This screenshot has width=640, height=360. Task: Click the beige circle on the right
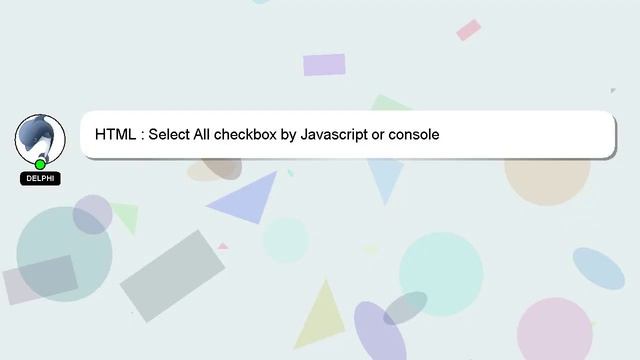[x=547, y=182]
